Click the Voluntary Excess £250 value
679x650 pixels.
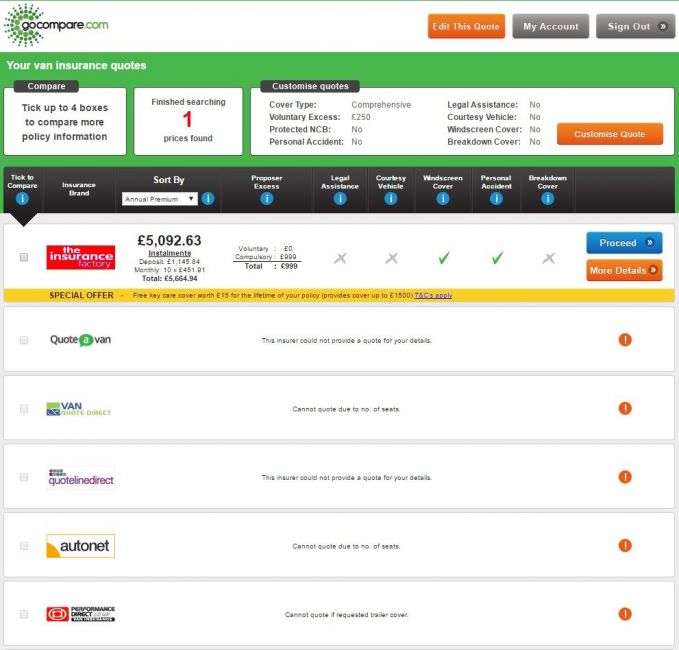pos(361,117)
